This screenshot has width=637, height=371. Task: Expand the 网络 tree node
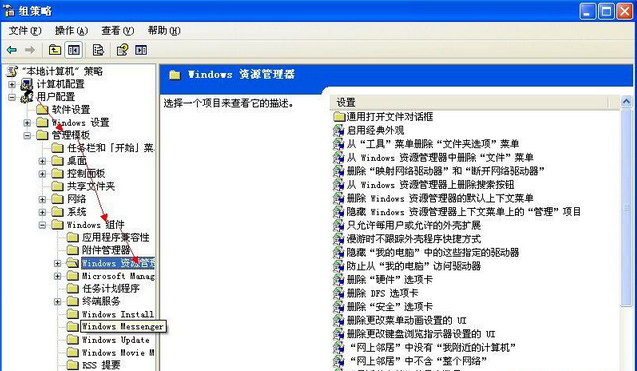pyautogui.click(x=42, y=200)
